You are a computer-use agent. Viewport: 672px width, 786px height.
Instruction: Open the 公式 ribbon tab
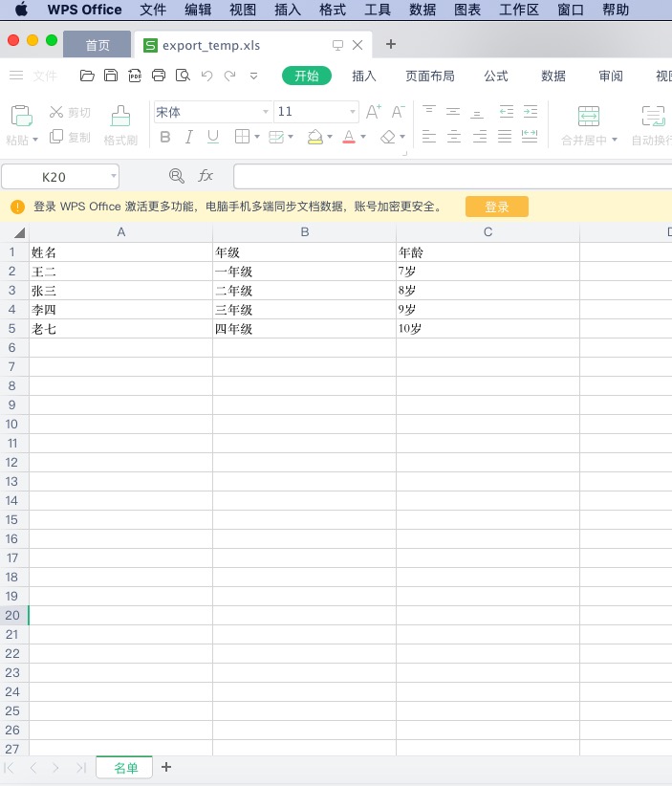click(496, 76)
